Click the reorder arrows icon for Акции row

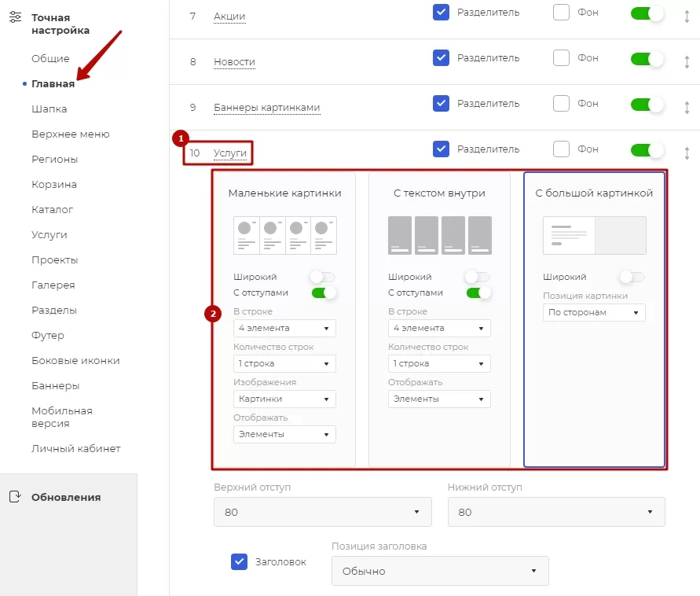click(x=687, y=16)
